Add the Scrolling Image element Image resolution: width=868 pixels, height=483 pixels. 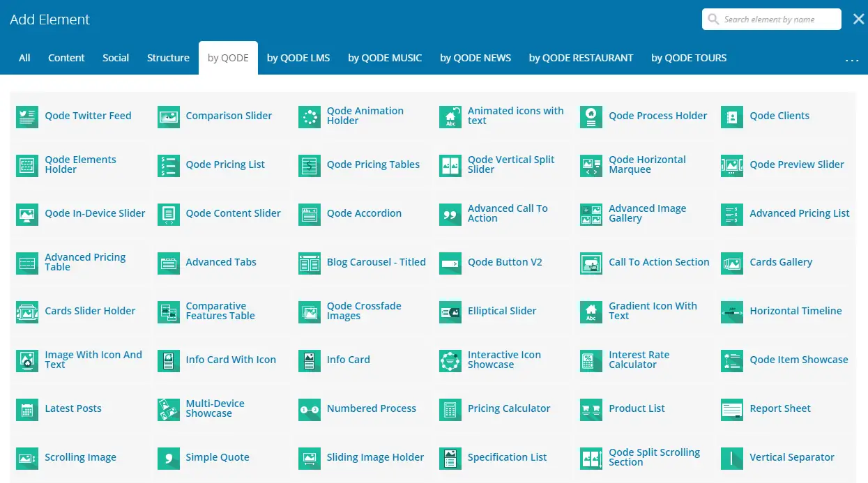pyautogui.click(x=79, y=458)
